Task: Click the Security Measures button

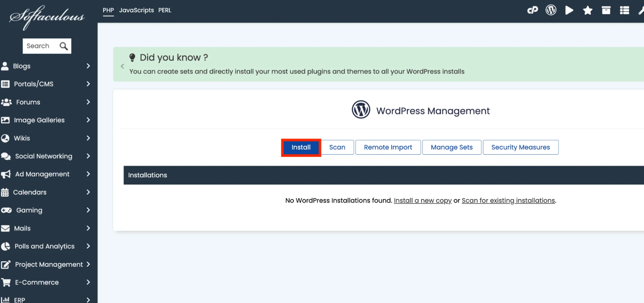Action: point(521,147)
